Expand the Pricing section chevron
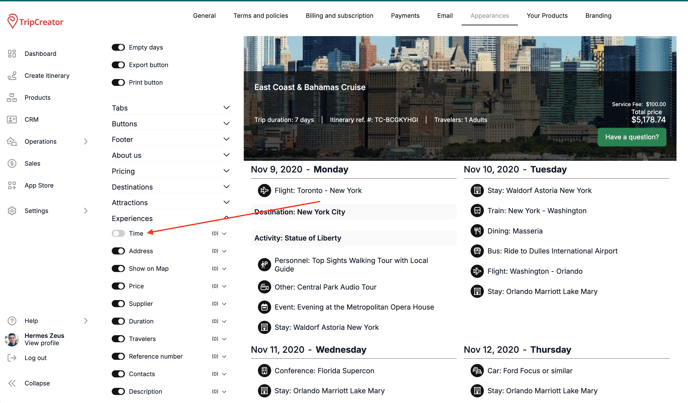This screenshot has width=688, height=403. (226, 171)
